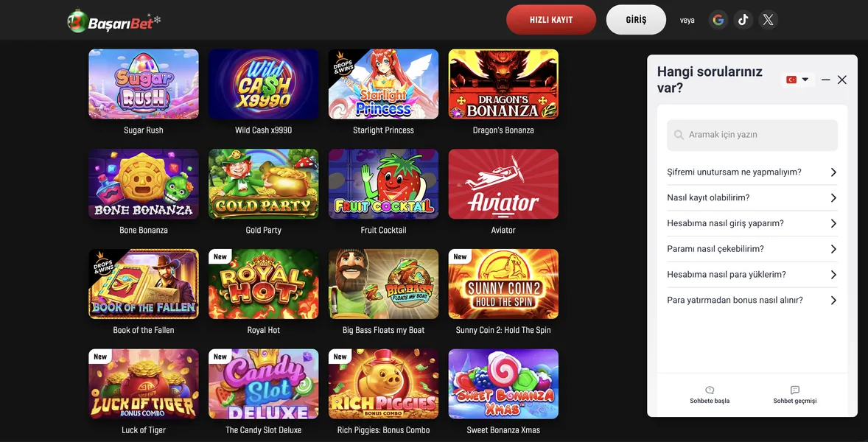Minimize the Hangi sorularınız var chat widget
Viewport: 868px width, 442px height.
click(x=825, y=80)
